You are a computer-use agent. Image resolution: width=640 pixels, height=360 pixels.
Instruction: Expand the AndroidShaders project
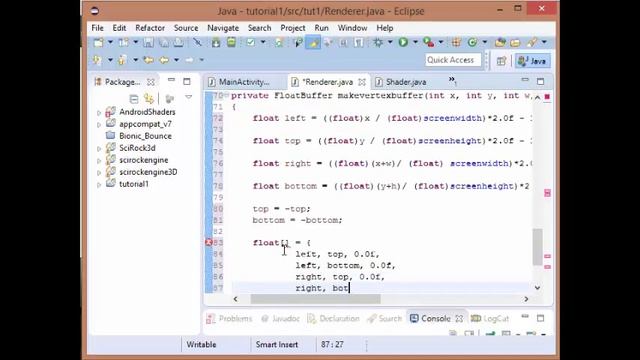coord(99,112)
